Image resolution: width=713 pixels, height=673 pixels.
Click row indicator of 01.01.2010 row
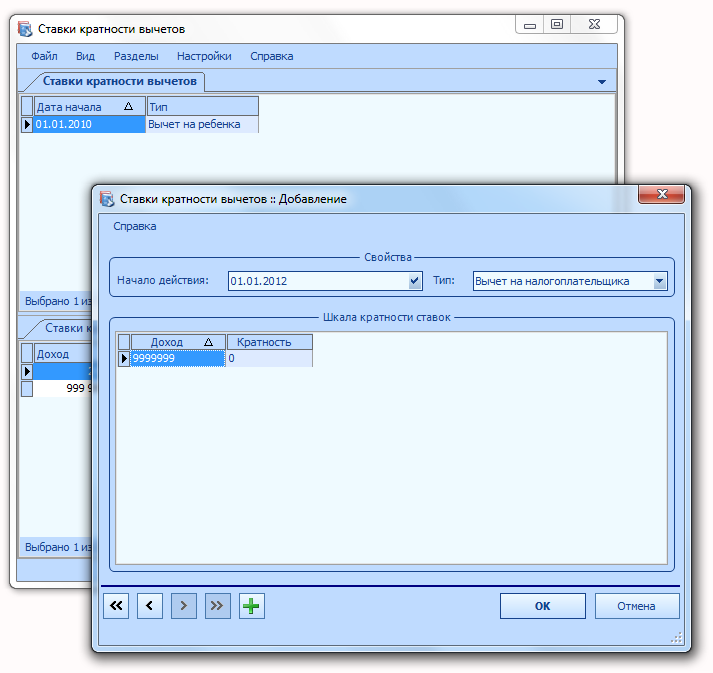27,124
